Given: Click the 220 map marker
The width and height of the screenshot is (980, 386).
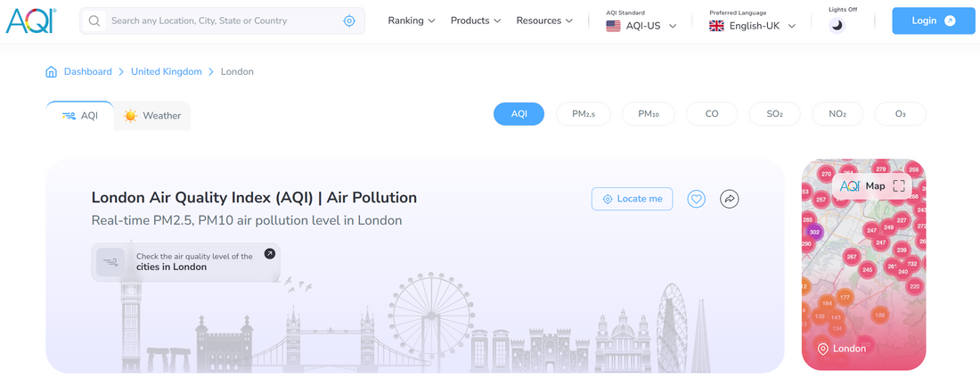Looking at the screenshot, I should point(914,286).
